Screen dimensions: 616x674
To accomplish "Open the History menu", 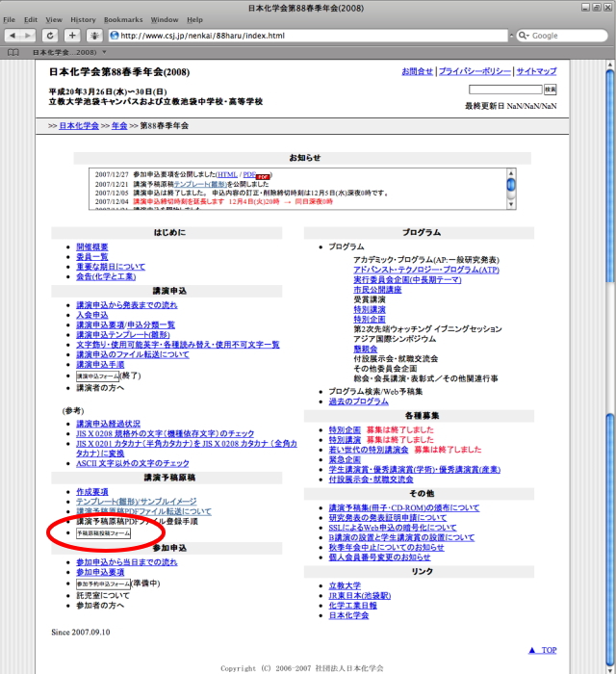I will [83, 19].
